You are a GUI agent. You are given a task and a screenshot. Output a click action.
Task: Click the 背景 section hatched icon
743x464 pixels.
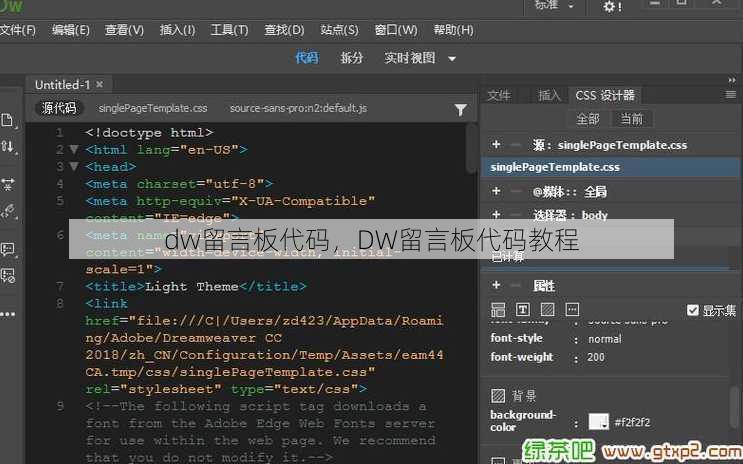tap(498, 395)
